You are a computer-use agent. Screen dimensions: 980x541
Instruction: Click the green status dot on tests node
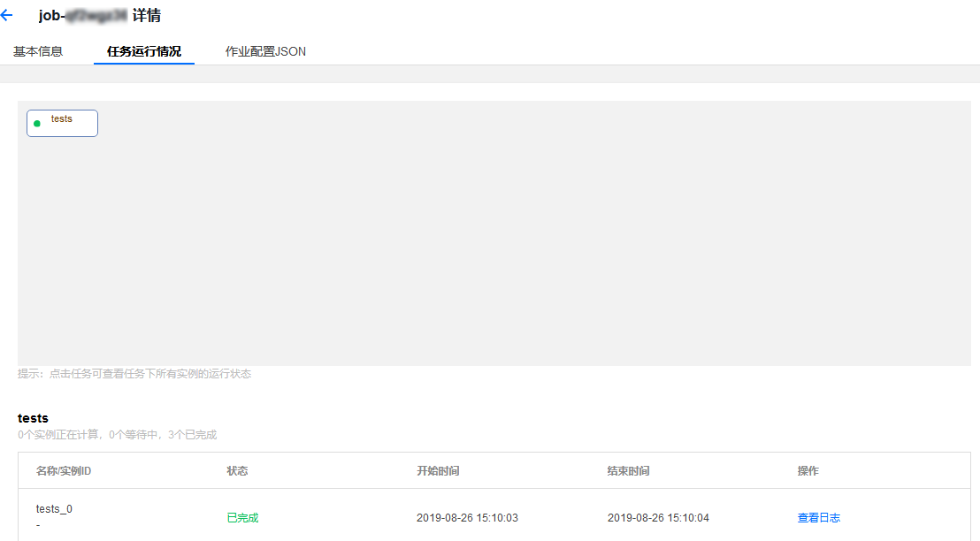tap(37, 124)
